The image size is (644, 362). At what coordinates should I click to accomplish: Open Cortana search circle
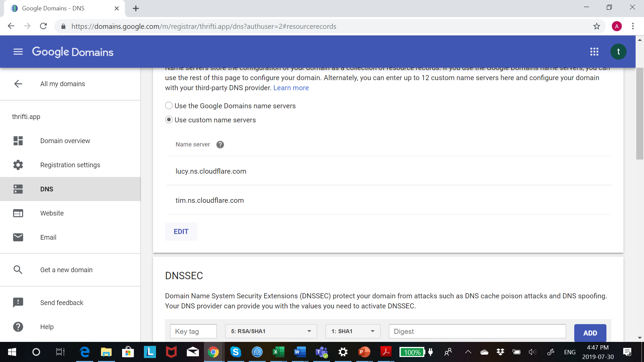(36, 352)
